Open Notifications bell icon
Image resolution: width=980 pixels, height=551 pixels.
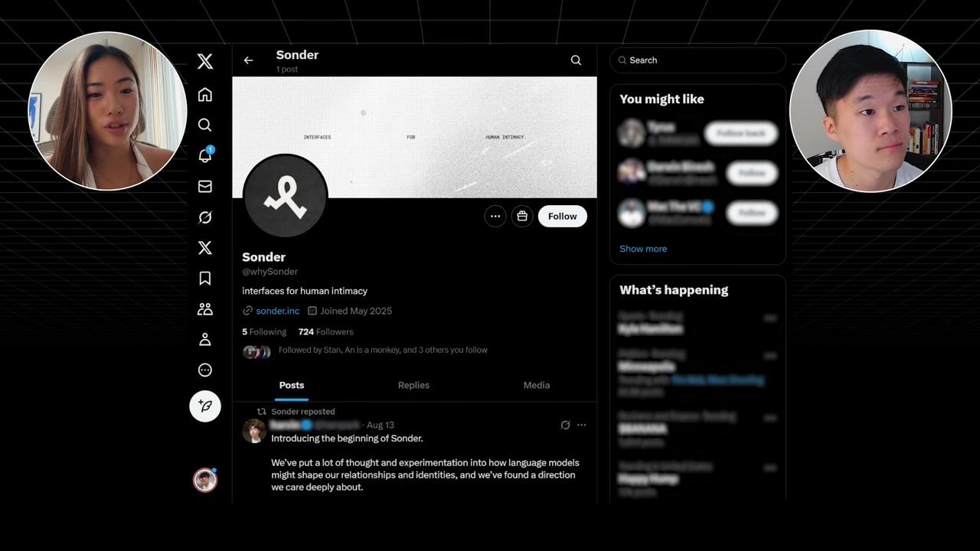[204, 155]
